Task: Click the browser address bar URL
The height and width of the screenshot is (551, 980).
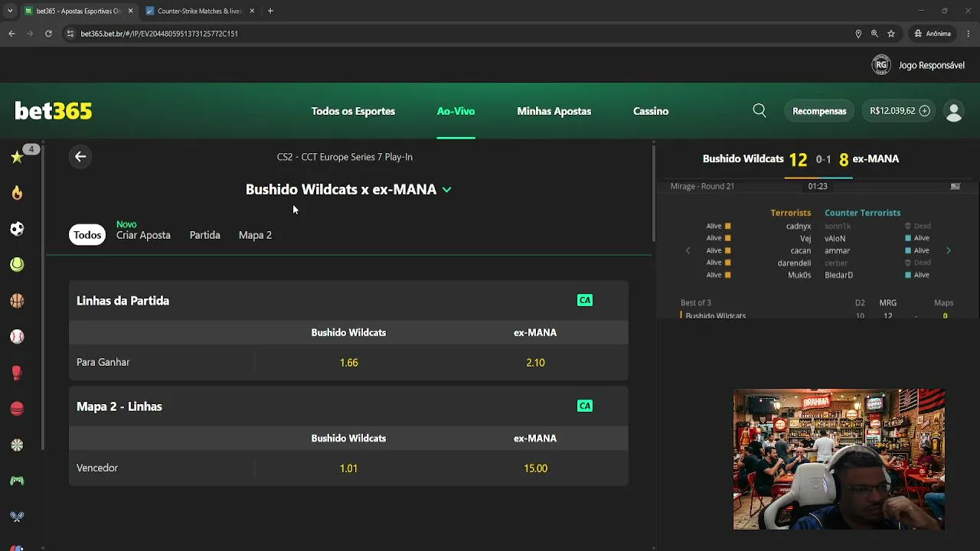Action: coord(159,34)
